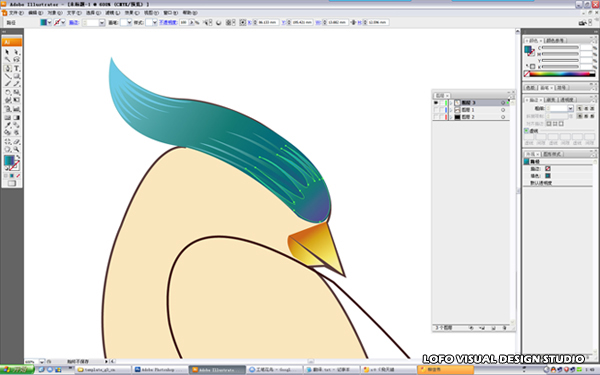Toggle the dashed line checkbox
The image size is (600, 375).
pos(526,131)
